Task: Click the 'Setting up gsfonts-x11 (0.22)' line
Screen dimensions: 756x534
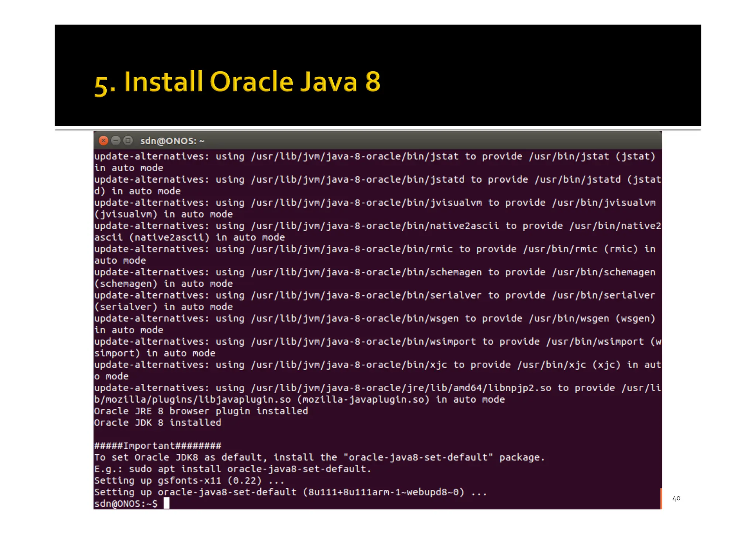Action: 189,480
